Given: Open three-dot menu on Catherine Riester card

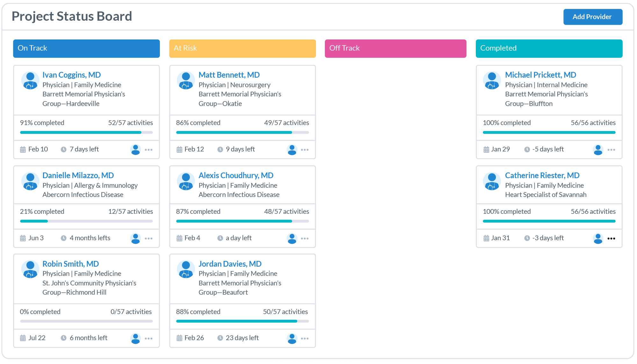Looking at the screenshot, I should click(611, 238).
